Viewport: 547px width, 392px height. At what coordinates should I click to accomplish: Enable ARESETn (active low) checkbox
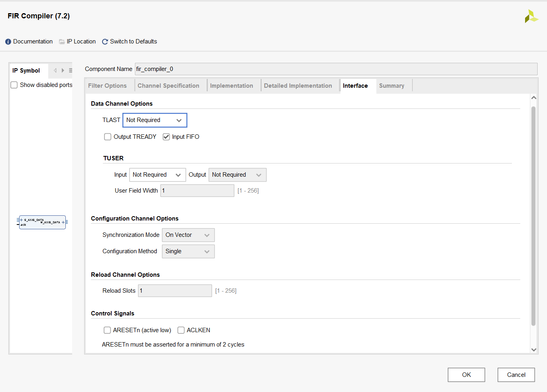pyautogui.click(x=107, y=330)
